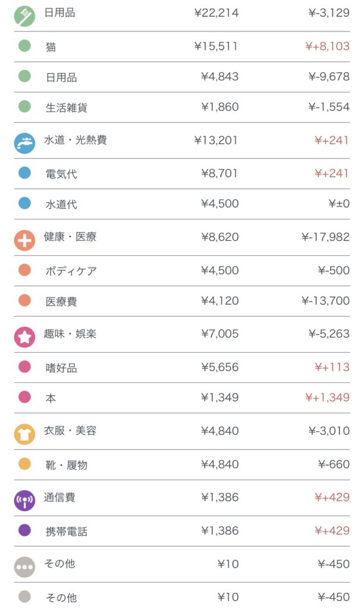Open the 医療費 subcategory

(61, 302)
